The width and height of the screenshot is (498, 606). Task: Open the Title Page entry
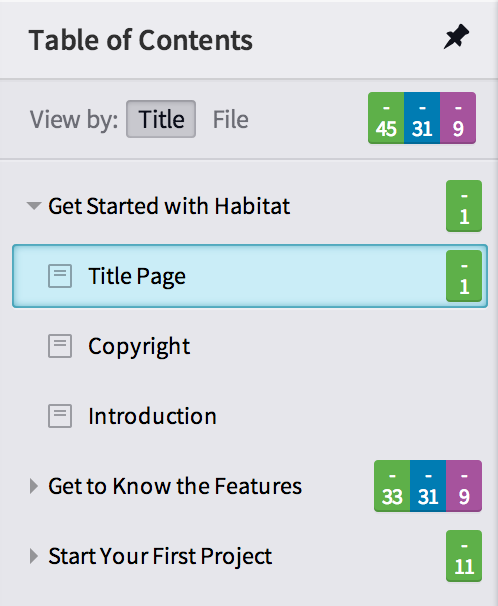point(250,276)
